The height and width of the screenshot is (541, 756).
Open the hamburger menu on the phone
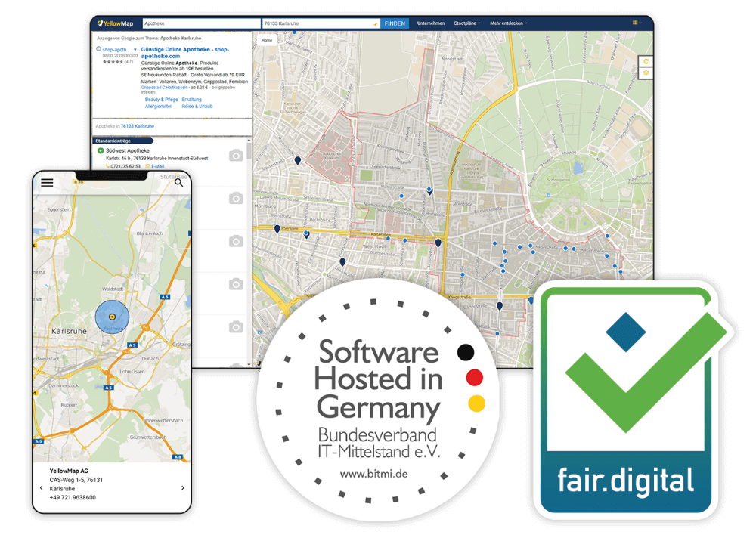(47, 183)
